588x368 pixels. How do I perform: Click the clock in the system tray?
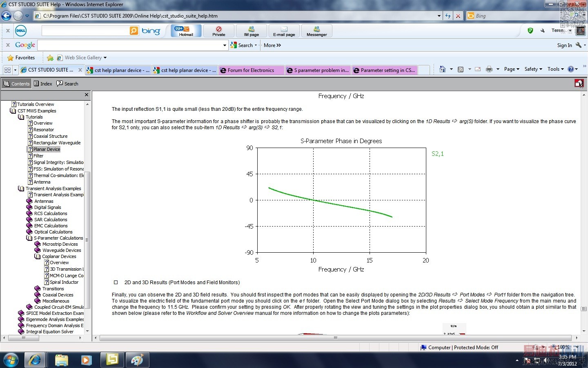567,360
